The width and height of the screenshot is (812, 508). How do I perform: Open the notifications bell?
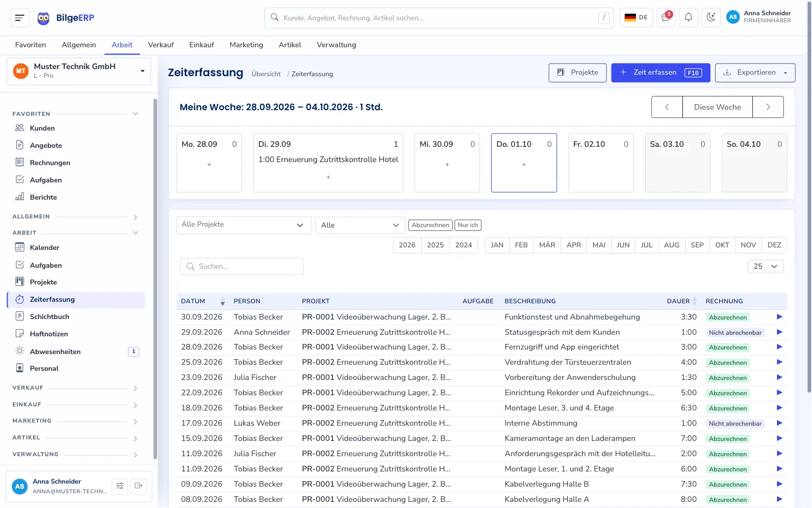coord(688,18)
